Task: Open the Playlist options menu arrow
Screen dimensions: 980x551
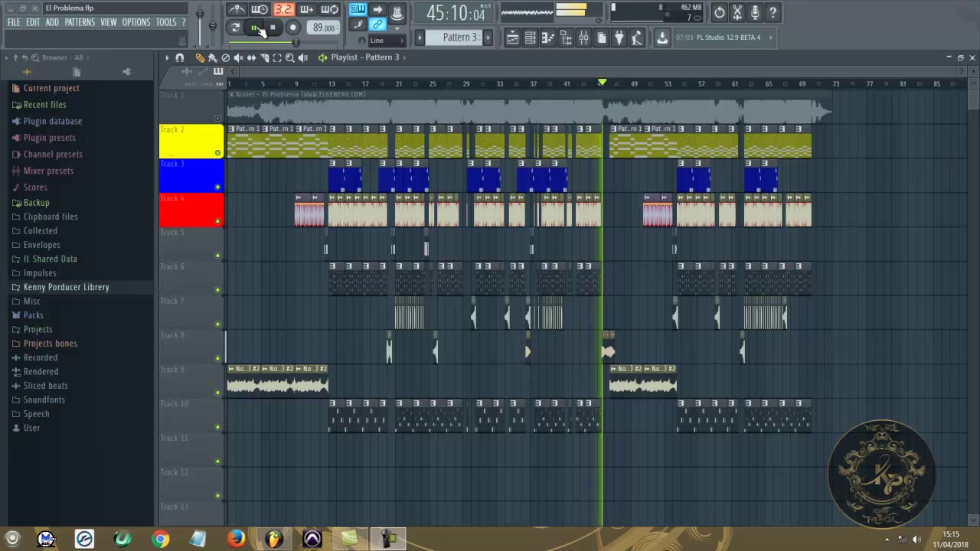Action: (x=166, y=57)
